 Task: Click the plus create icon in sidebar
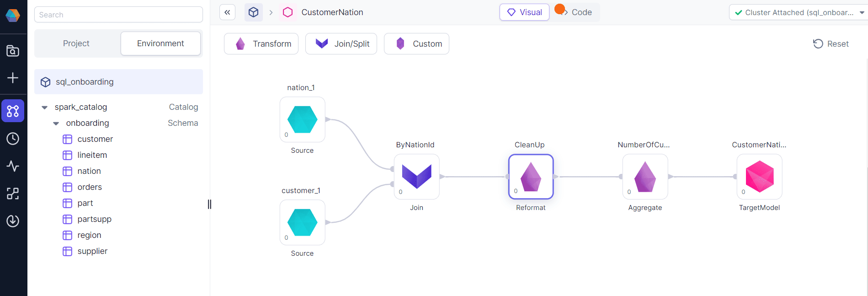pyautogui.click(x=13, y=78)
